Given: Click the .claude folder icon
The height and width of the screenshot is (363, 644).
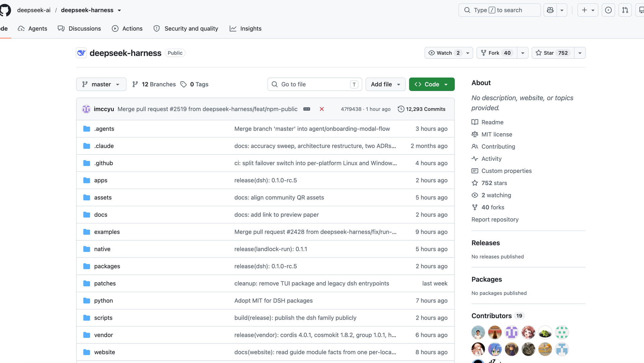Looking at the screenshot, I should pos(87,146).
